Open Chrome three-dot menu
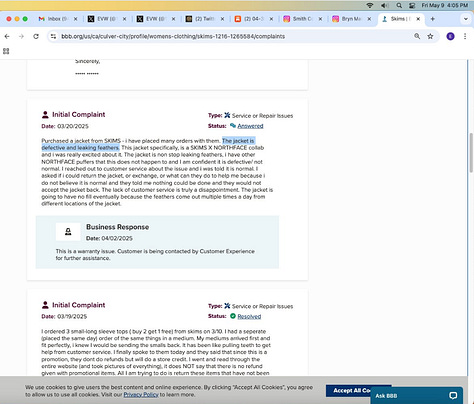Image resolution: width=474 pixels, height=404 pixels. [465, 36]
